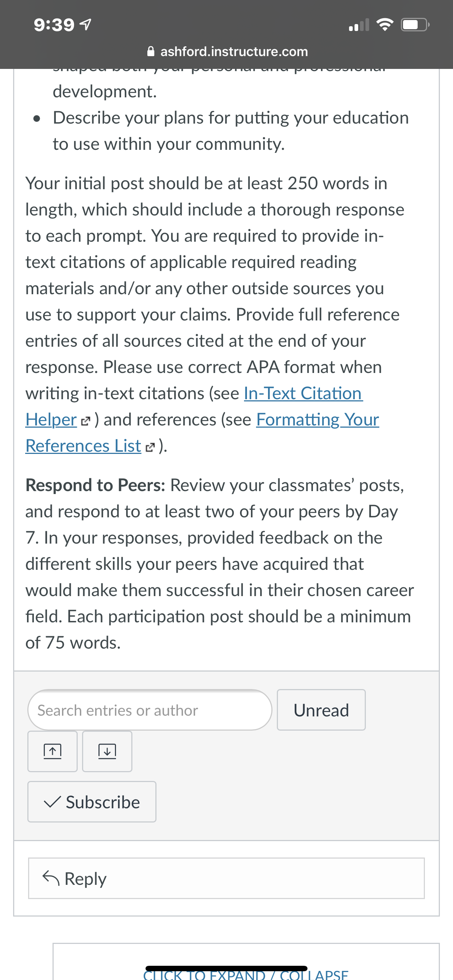This screenshot has height=980, width=453.
Task: Tap the cellular signal bars icon
Action: (x=359, y=25)
